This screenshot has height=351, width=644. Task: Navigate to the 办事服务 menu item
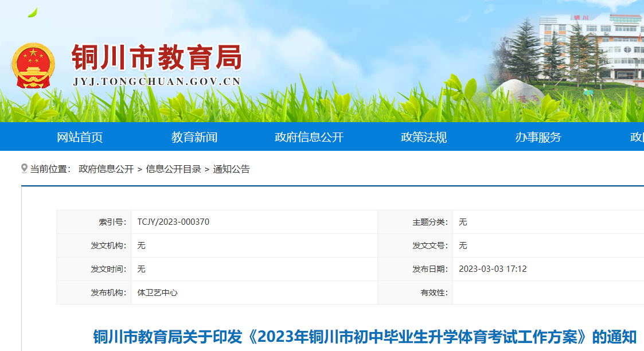click(538, 137)
